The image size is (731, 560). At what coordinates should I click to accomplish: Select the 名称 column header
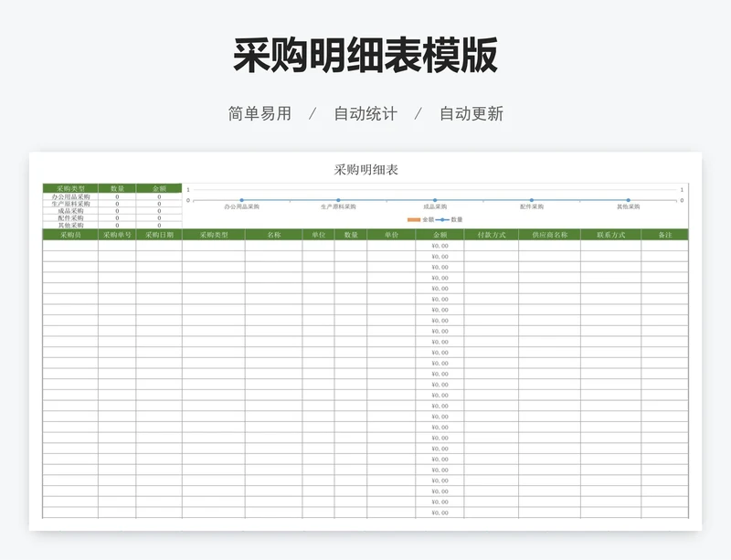273,235
